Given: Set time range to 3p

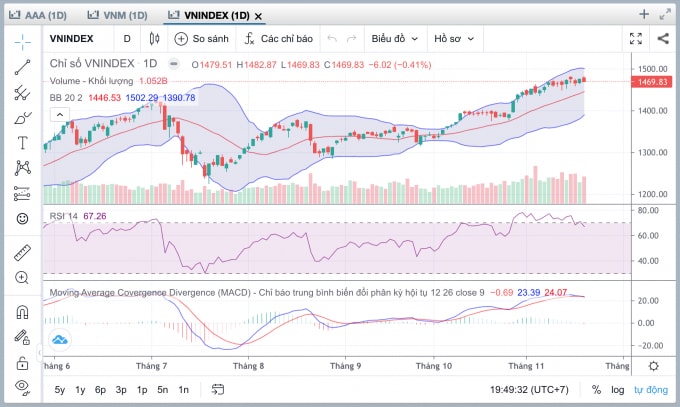Looking at the screenshot, I should click(121, 390).
